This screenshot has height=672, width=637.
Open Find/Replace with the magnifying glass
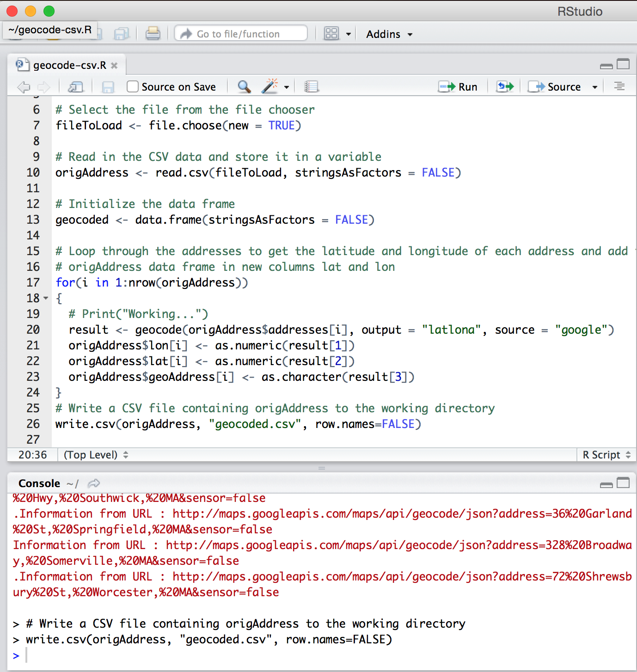tap(244, 87)
